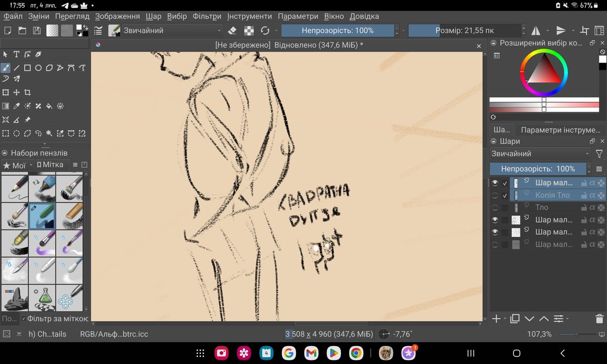Viewport: 607px width, 364px height.
Task: Open the workspace chooser dropdown
Action: (x=600, y=30)
